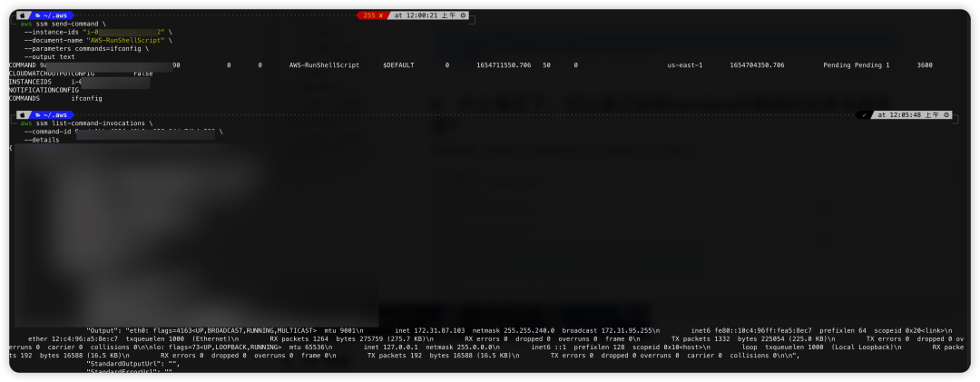Click the 'COMMAND' label in the output

tap(23, 65)
